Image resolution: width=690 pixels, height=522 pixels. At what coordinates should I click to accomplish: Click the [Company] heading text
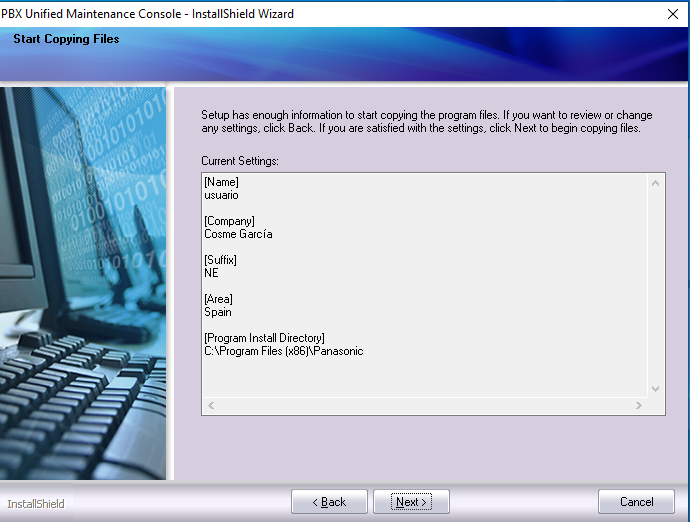(x=229, y=221)
